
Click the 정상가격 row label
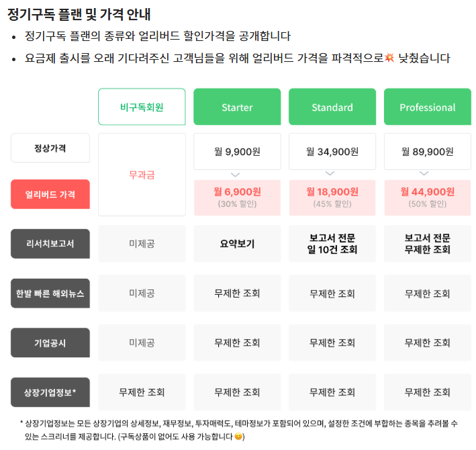[x=50, y=148]
